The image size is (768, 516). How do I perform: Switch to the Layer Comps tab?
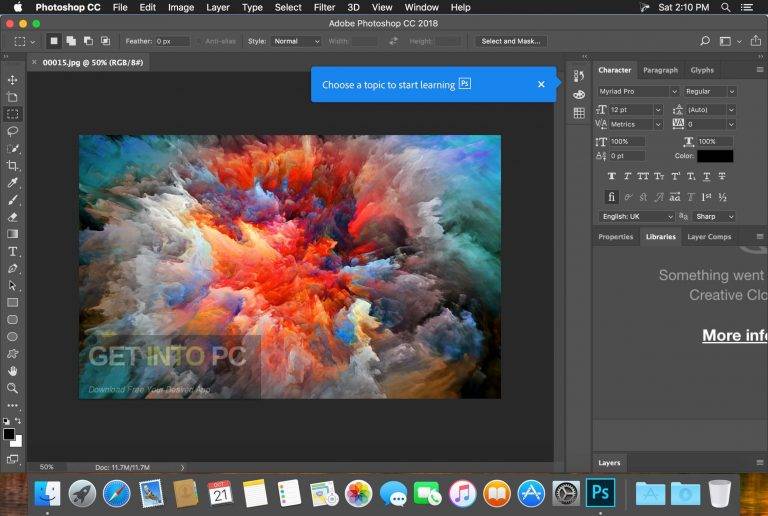point(709,237)
